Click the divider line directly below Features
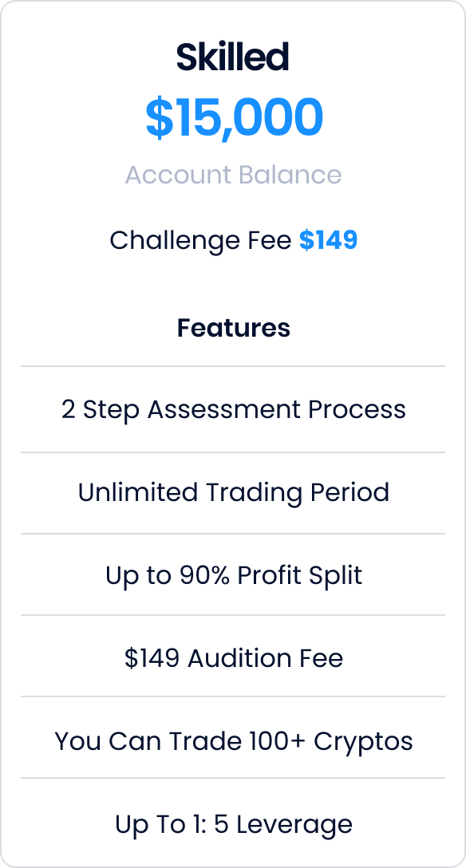 pos(233,366)
